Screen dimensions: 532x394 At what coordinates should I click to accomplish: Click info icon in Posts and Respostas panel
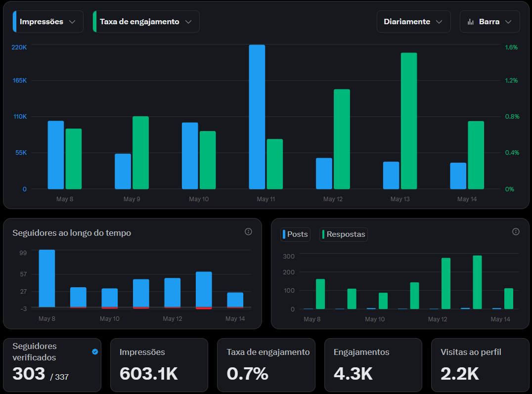(516, 232)
